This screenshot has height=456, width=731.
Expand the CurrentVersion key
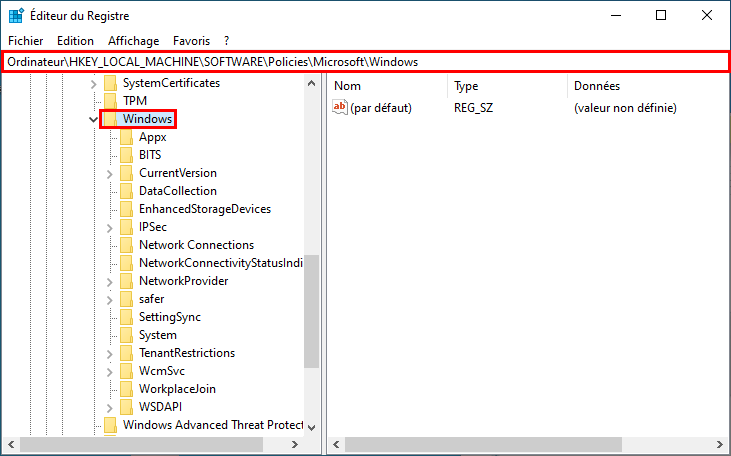coord(110,174)
